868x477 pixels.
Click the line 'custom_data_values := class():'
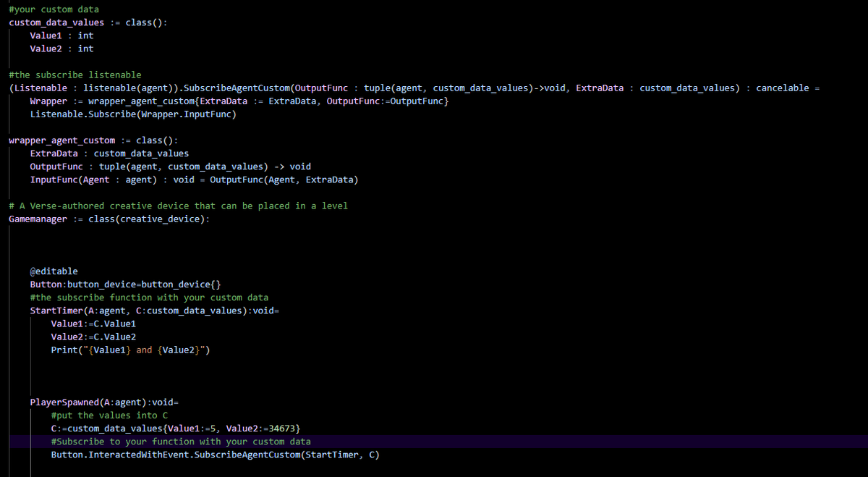(89, 22)
